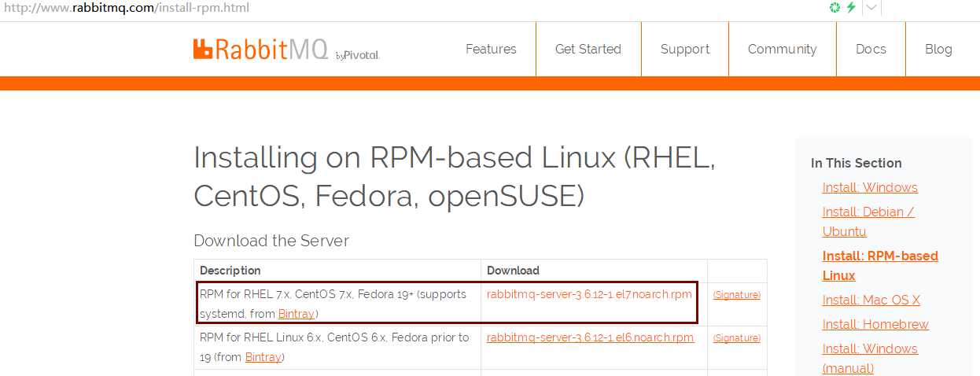Open Bintray link in RHEL Linux 6.x row
Viewport: 980px width, 376px height.
click(x=263, y=357)
